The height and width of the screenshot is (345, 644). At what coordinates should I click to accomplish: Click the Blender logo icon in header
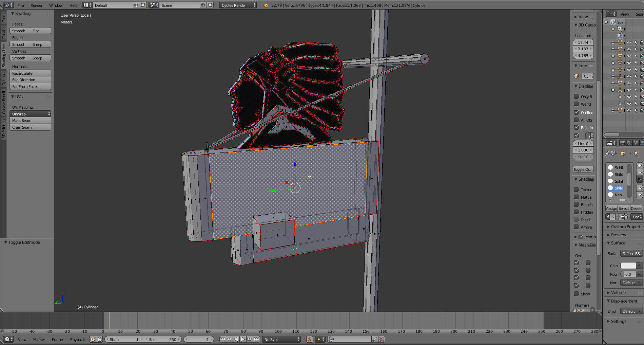[x=266, y=5]
